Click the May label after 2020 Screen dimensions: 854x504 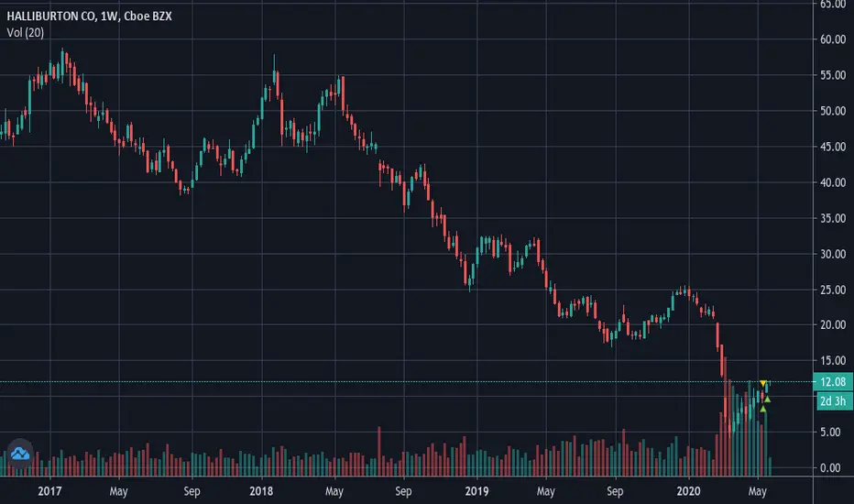758,491
